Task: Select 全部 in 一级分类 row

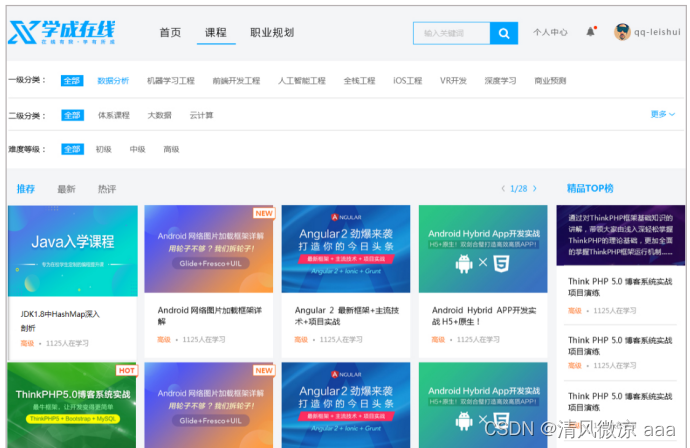Action: pos(72,81)
